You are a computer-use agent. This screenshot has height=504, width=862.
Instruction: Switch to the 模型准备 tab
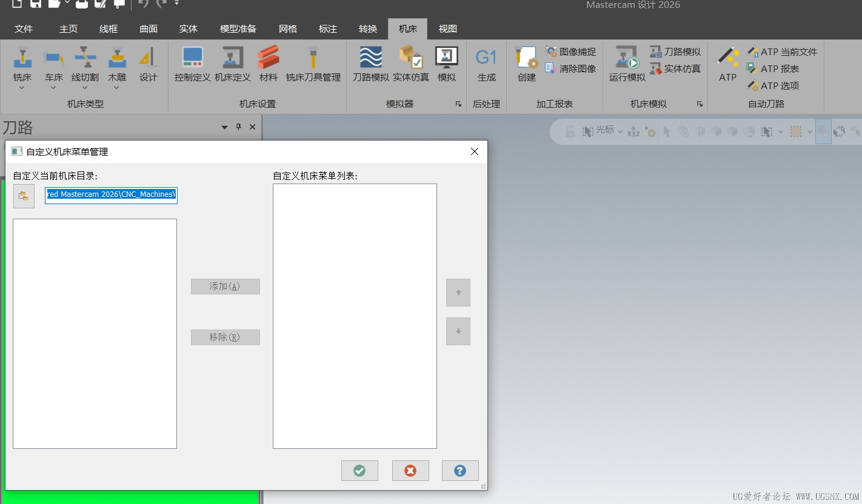(x=238, y=28)
